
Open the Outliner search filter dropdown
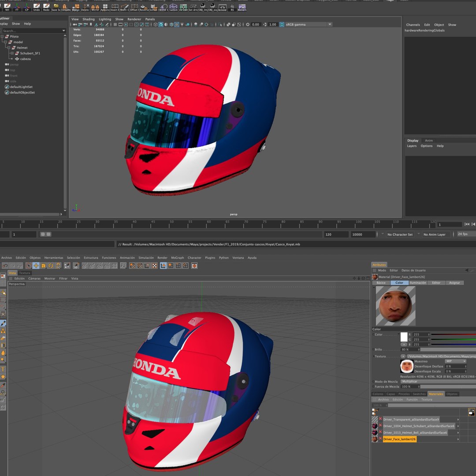click(x=63, y=31)
